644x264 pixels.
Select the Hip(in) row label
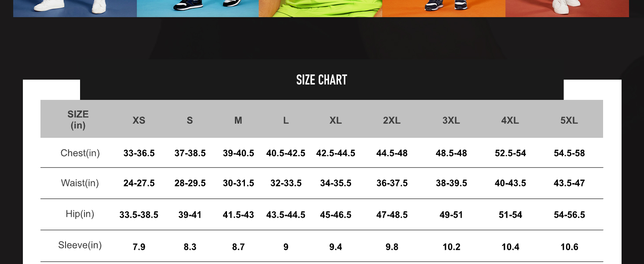coord(80,214)
